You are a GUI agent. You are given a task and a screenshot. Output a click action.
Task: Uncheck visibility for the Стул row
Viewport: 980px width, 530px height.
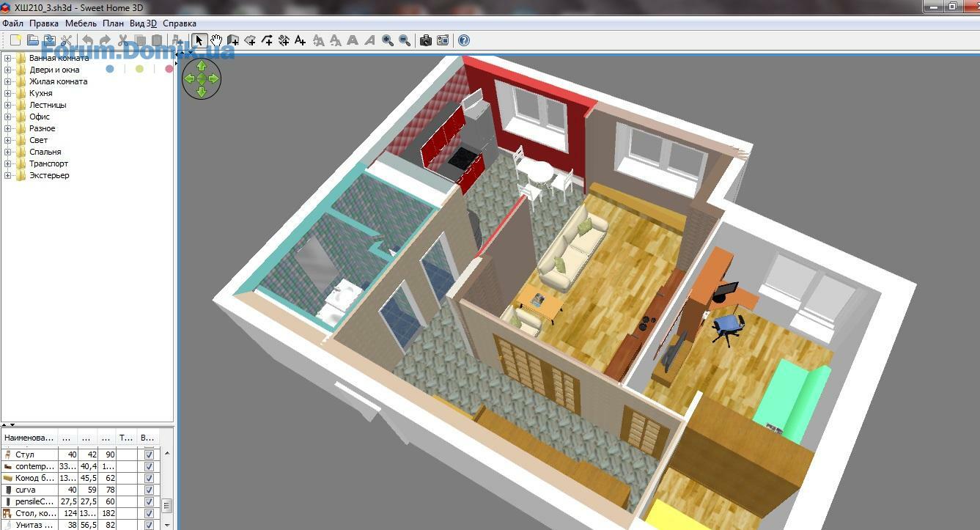tap(149, 454)
